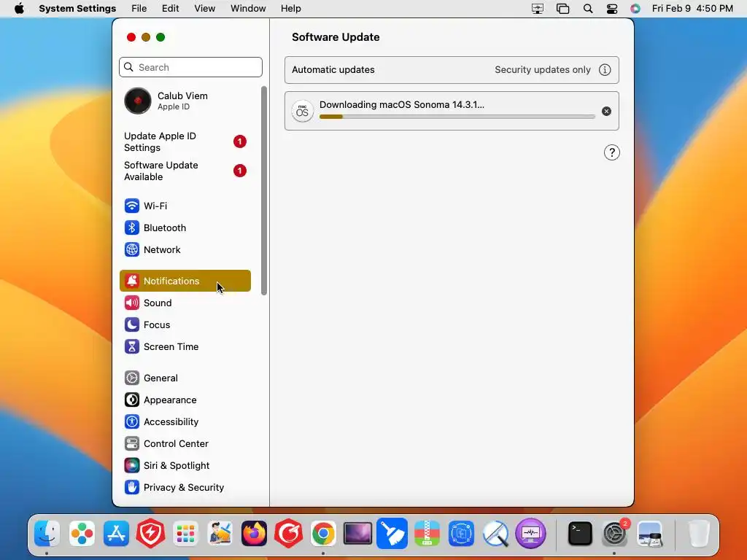747x560 pixels.
Task: Open System Settings icon in Dock
Action: (614, 533)
